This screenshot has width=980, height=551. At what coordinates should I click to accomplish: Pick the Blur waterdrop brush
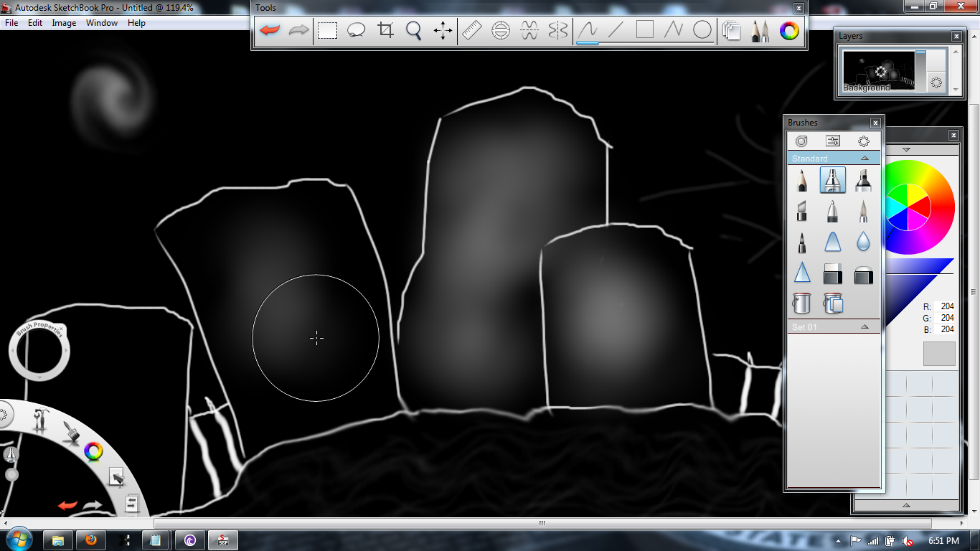[x=863, y=242]
